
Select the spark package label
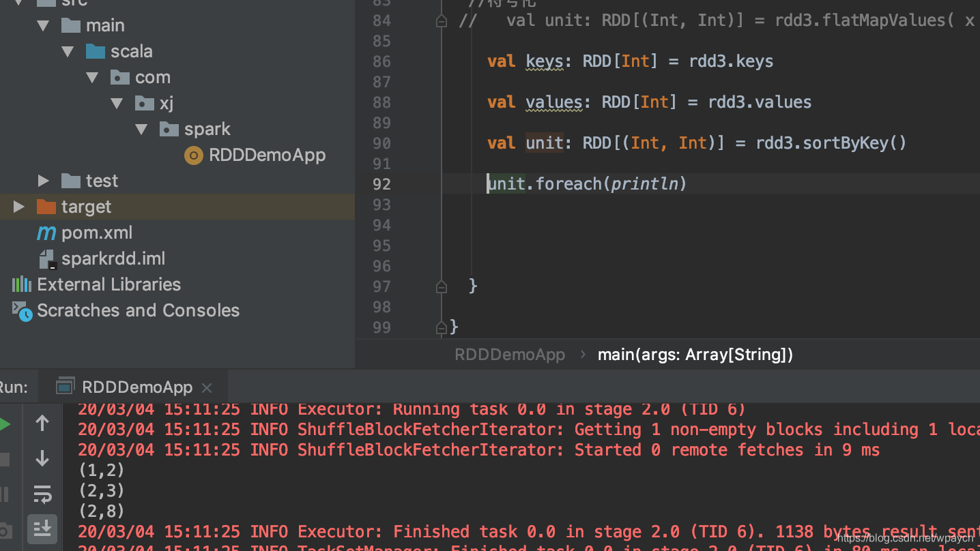[207, 129]
